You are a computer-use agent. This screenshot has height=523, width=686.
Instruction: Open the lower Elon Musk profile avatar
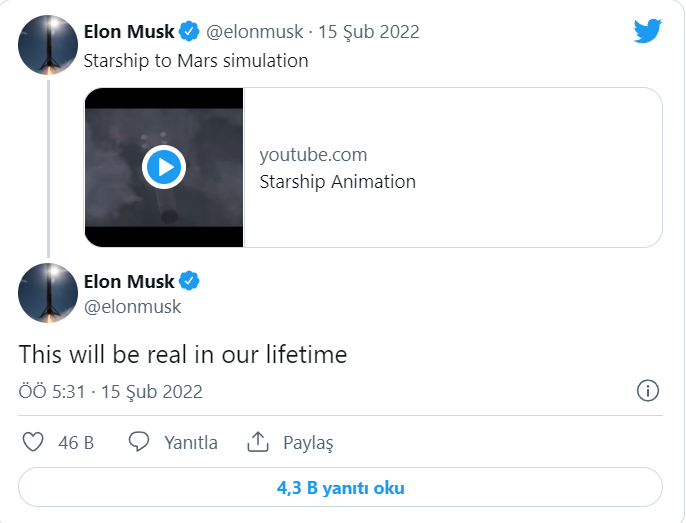point(48,293)
